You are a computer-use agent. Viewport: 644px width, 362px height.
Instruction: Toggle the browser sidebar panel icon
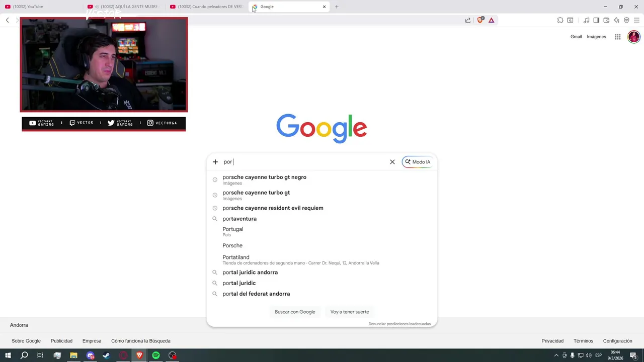[596, 20]
